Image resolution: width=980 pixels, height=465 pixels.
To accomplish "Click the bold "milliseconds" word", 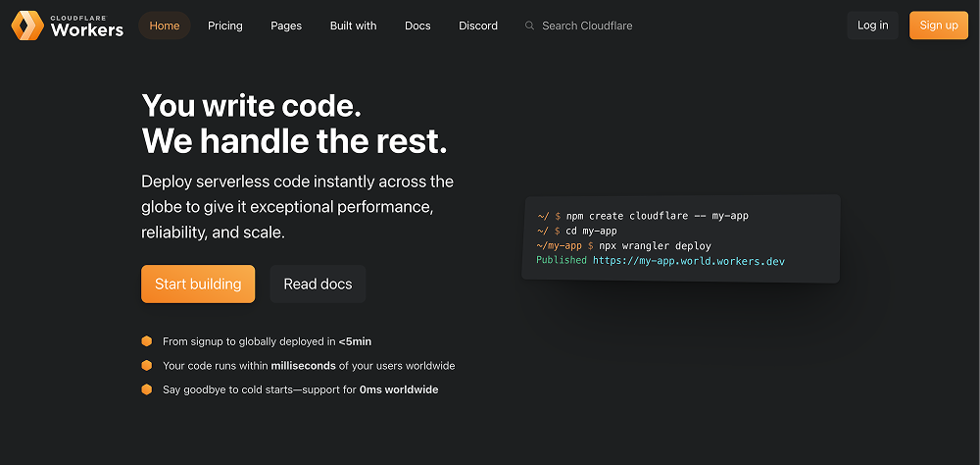I will point(303,366).
